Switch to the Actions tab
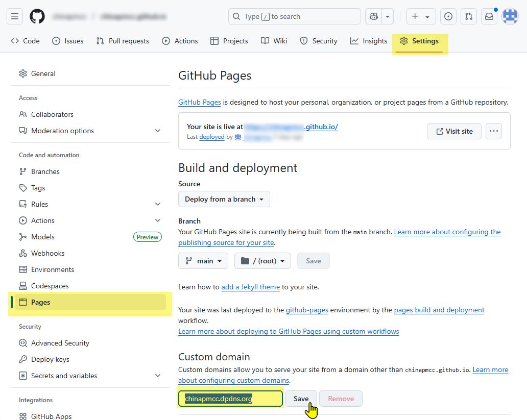 point(180,41)
